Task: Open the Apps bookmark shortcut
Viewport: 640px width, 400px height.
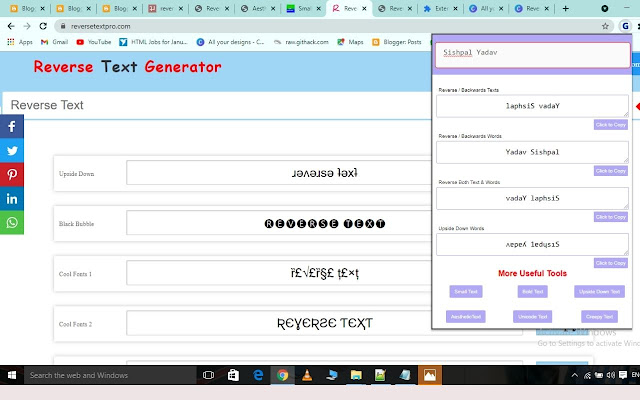Action: pos(20,42)
